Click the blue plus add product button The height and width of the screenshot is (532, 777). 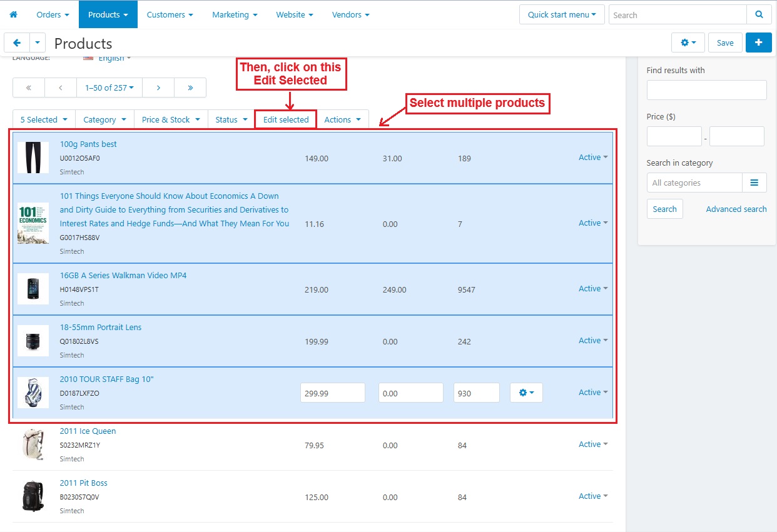click(758, 43)
